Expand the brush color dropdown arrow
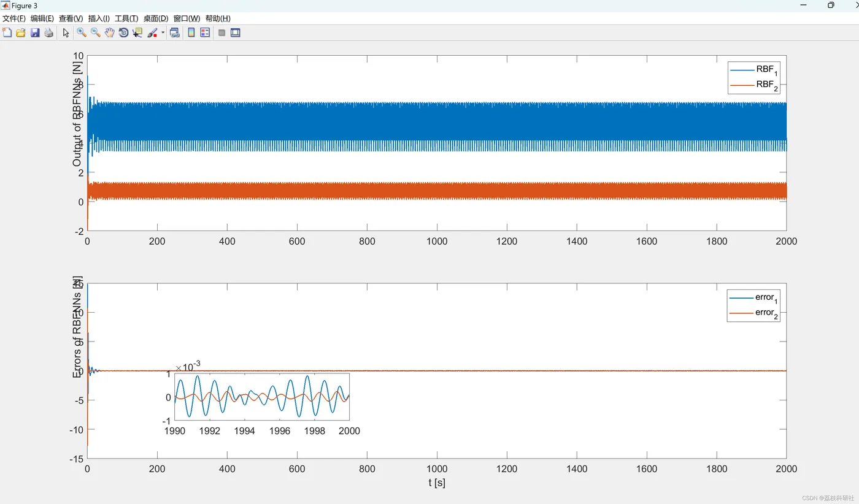This screenshot has width=859, height=504. pos(163,32)
